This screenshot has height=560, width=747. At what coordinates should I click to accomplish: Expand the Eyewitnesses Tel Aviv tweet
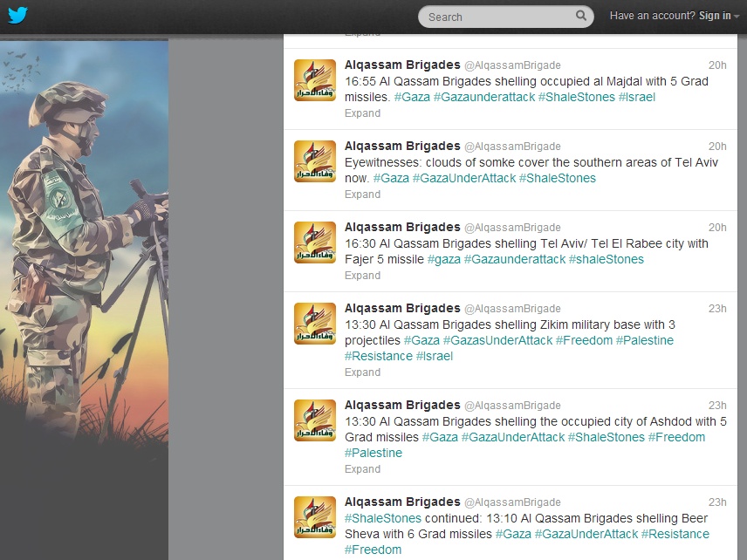point(362,195)
